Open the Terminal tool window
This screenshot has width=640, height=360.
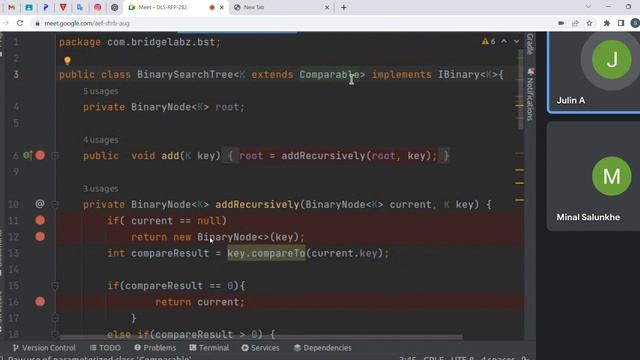pyautogui.click(x=209, y=348)
